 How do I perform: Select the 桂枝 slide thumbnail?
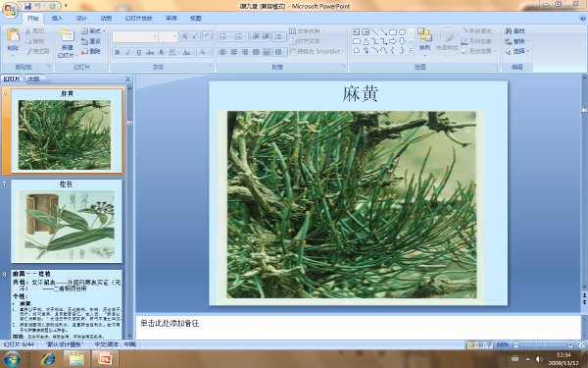(x=67, y=222)
